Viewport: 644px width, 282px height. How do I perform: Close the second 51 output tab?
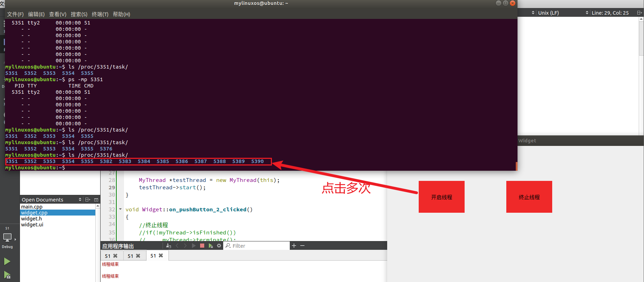138,256
